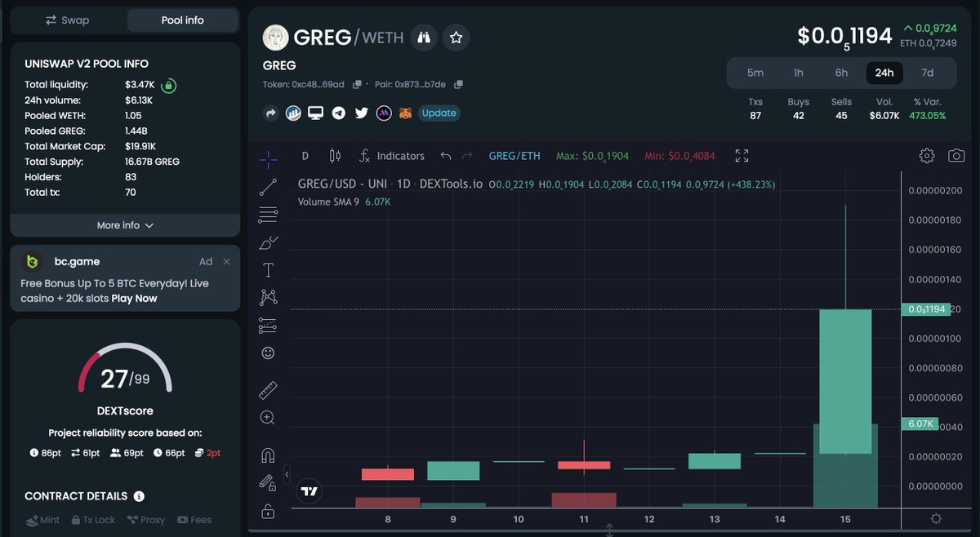980x537 pixels.
Task: Click the 86pt info score
Action: (46, 453)
